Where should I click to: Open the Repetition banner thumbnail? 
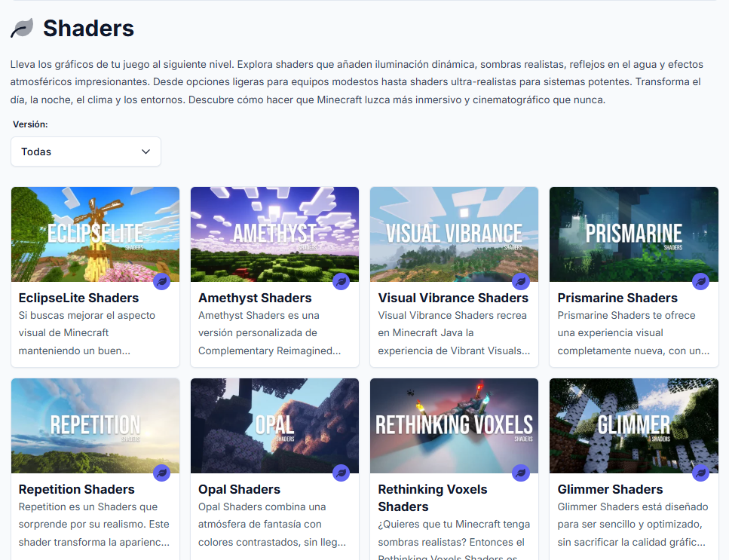pyautogui.click(x=95, y=426)
